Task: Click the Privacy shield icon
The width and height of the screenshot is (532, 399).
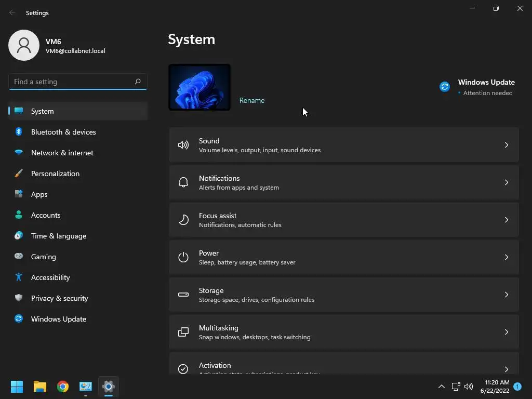Action: [19, 298]
